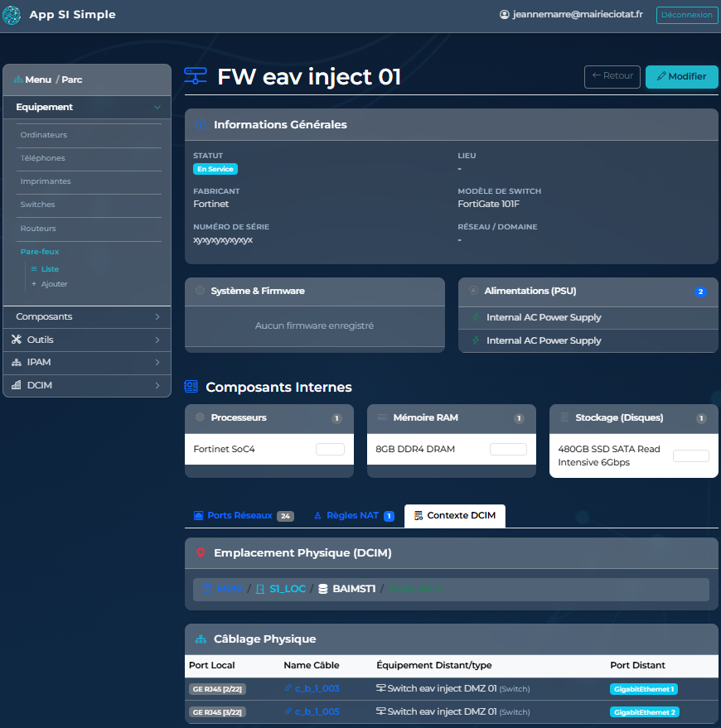Click the DCIM building icon

(x=17, y=385)
